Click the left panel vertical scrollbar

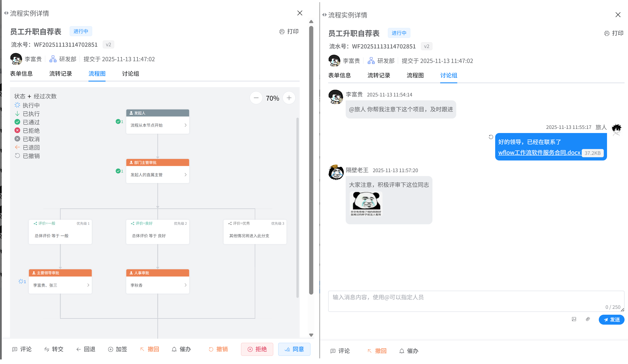click(x=311, y=159)
